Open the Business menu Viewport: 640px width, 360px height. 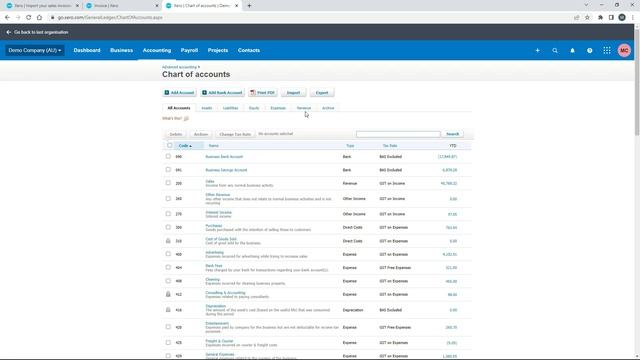point(122,51)
